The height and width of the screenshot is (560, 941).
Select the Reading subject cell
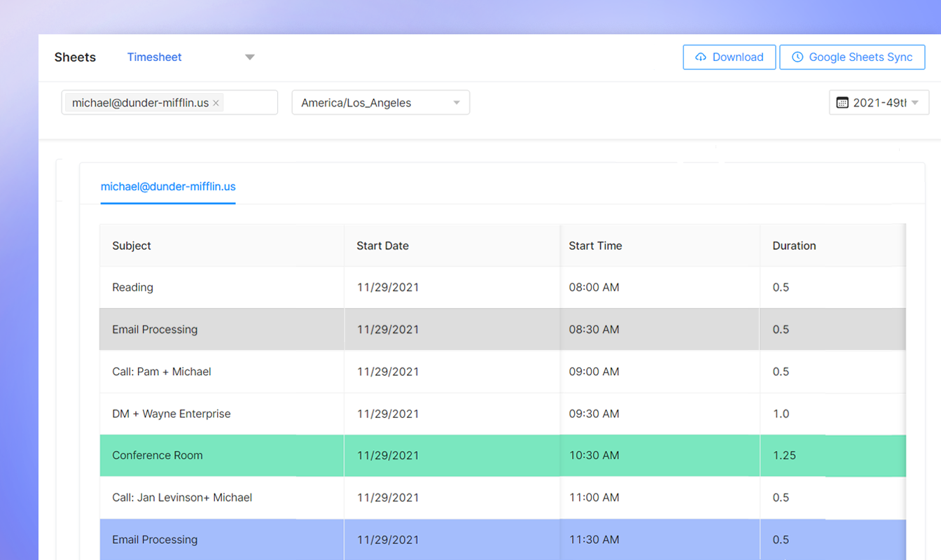pyautogui.click(x=222, y=288)
